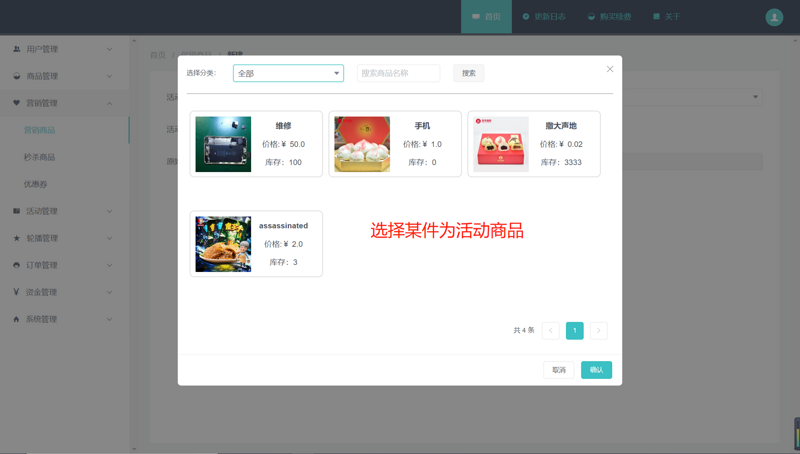Click the 用户管理 people icon
Image resolution: width=800 pixels, height=454 pixels.
pos(16,49)
